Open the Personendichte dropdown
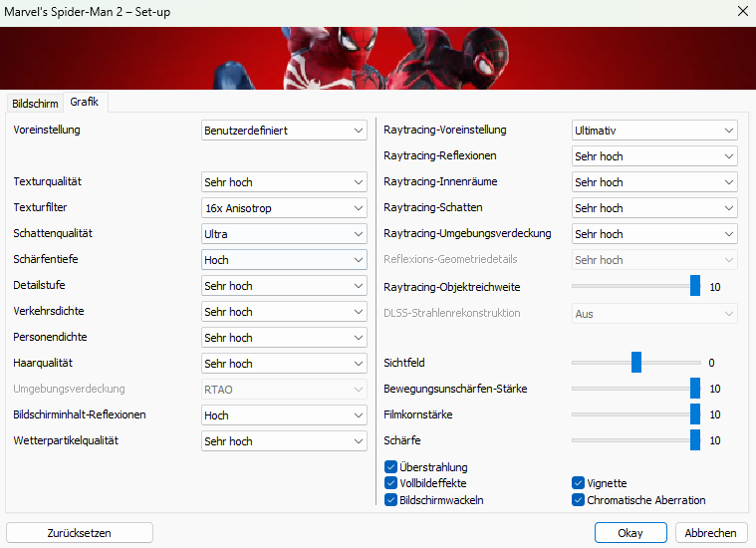 click(284, 338)
